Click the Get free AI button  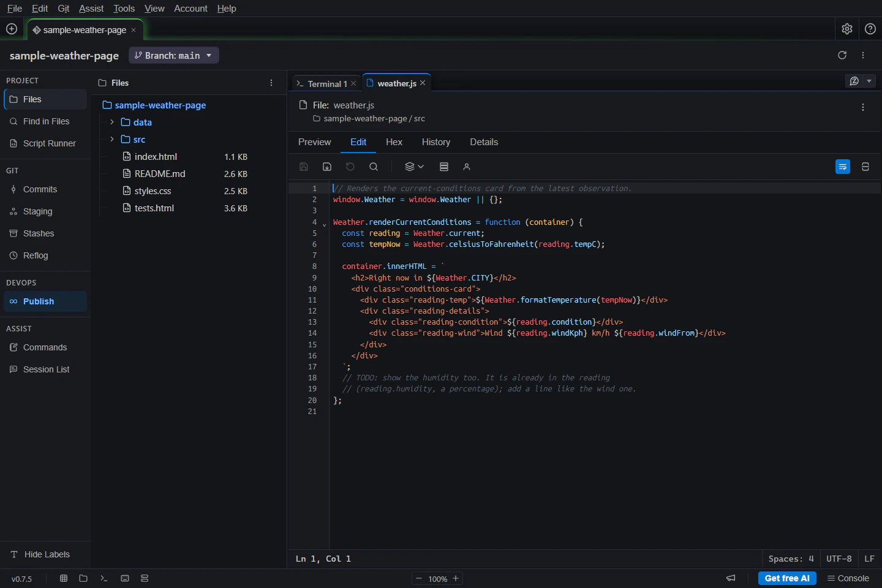point(787,578)
